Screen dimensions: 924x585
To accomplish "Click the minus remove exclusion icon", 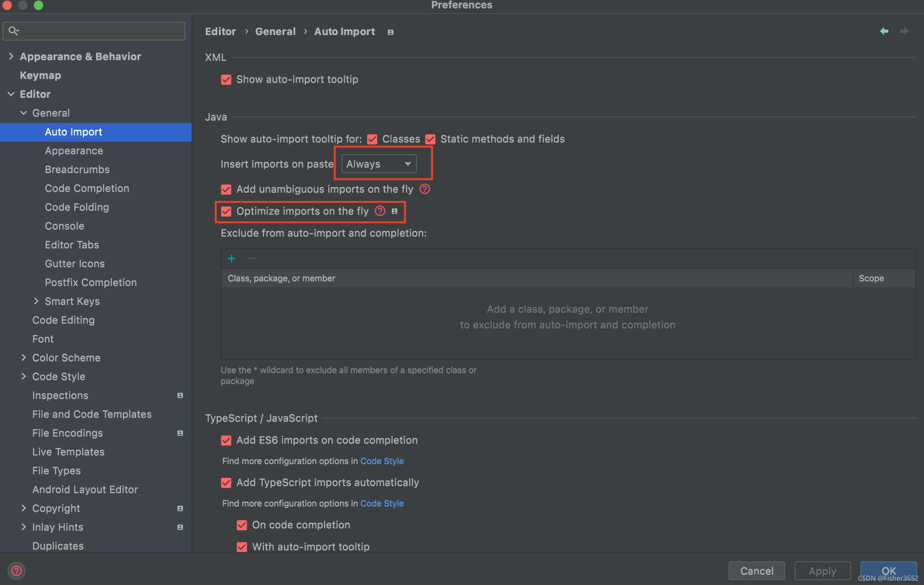I will pyautogui.click(x=252, y=259).
